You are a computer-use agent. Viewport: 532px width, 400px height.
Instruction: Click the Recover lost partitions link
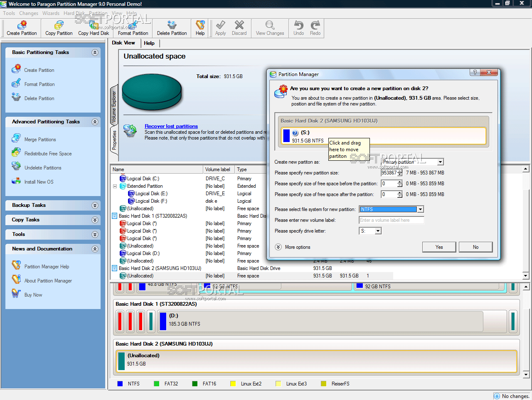171,126
